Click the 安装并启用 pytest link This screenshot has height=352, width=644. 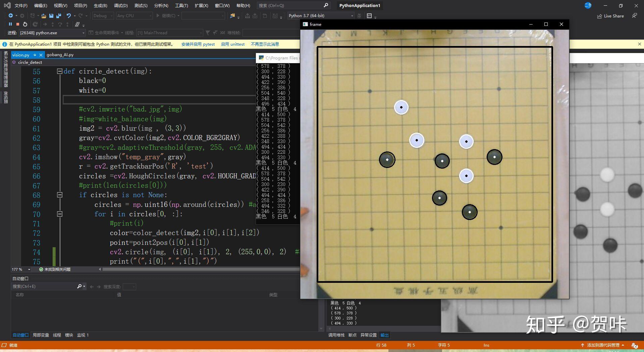coord(198,44)
